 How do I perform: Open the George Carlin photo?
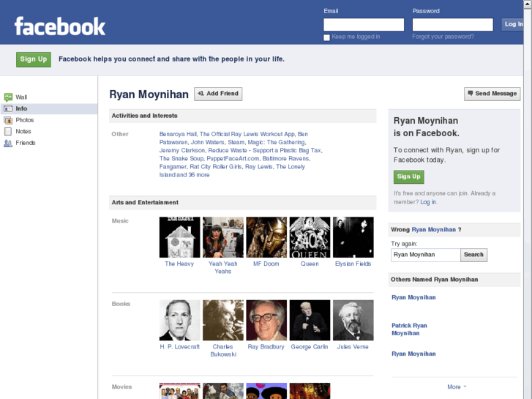[x=310, y=320]
